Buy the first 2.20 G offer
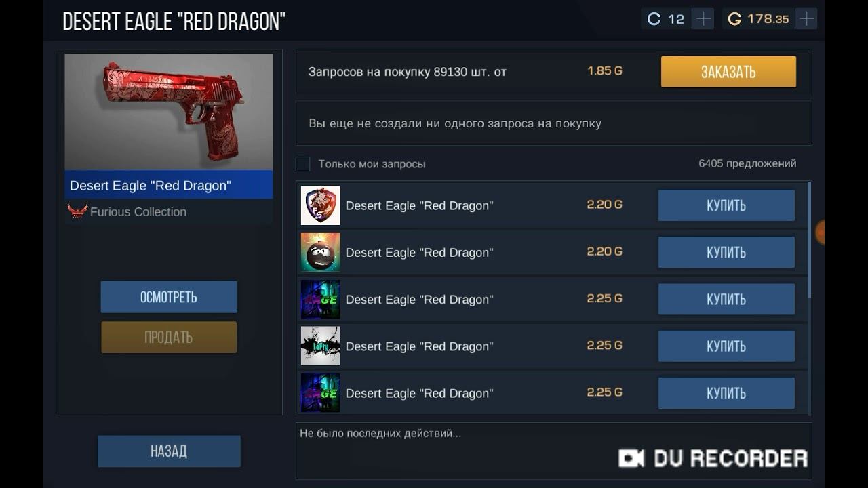 726,205
